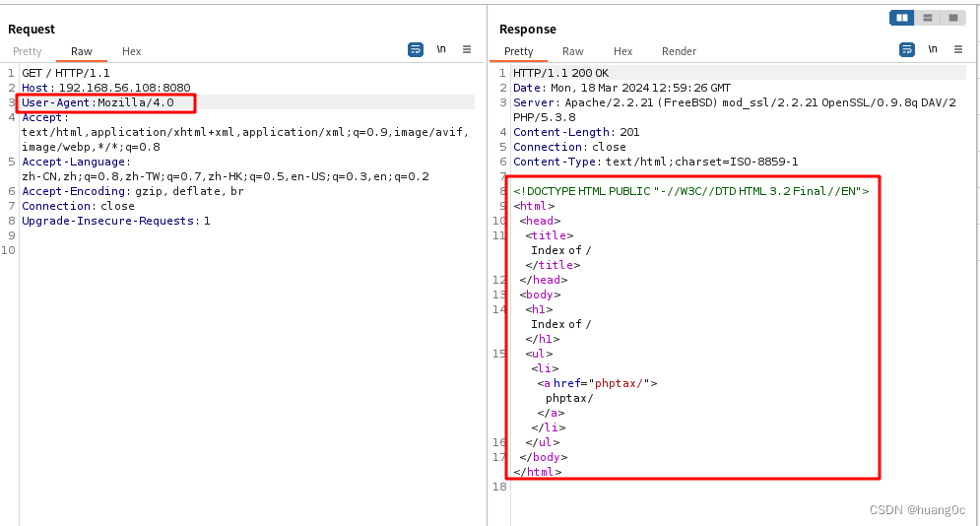Click the Content-Type text/html header line
The image size is (980, 526).
tap(656, 162)
